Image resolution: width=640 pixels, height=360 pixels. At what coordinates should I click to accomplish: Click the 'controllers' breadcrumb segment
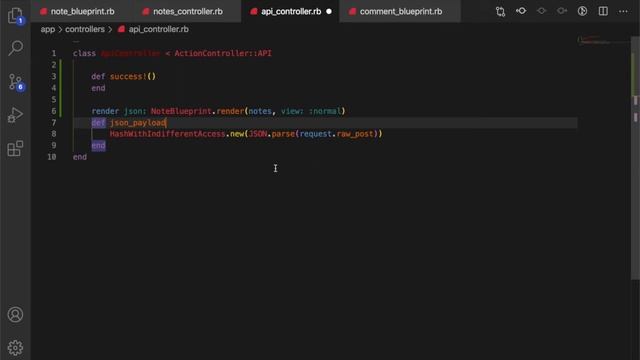(x=85, y=29)
